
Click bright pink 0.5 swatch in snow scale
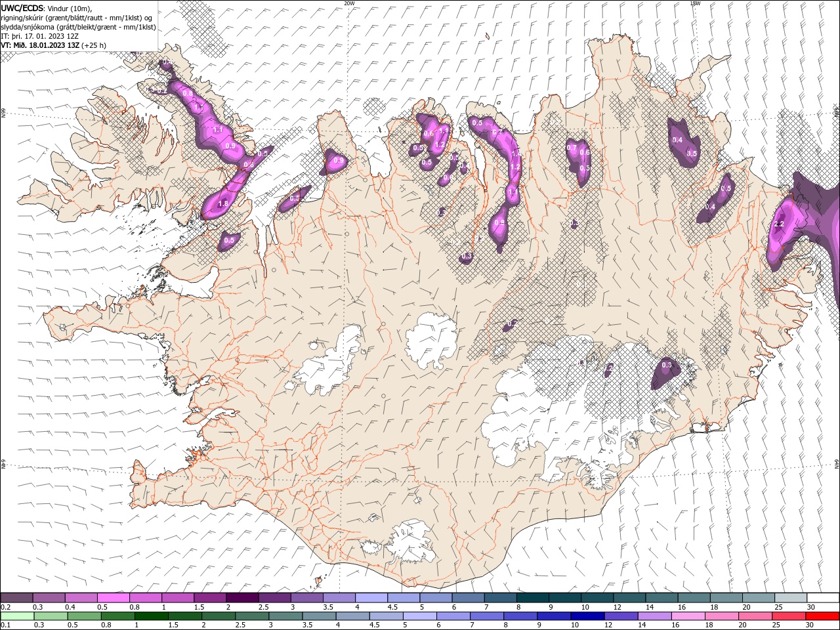tap(113, 598)
